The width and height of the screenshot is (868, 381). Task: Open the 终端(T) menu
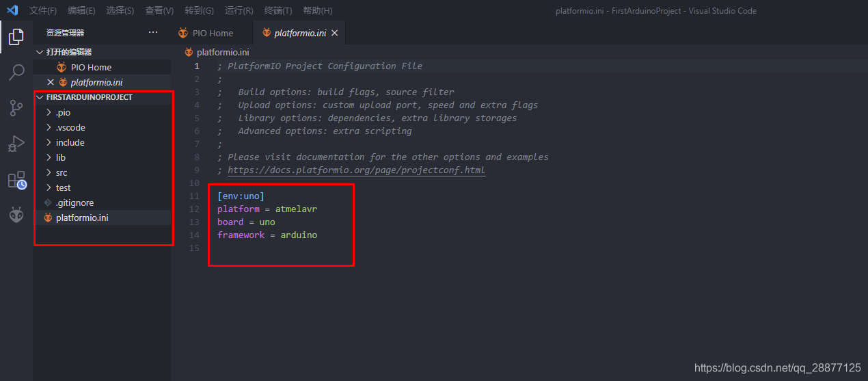278,11
